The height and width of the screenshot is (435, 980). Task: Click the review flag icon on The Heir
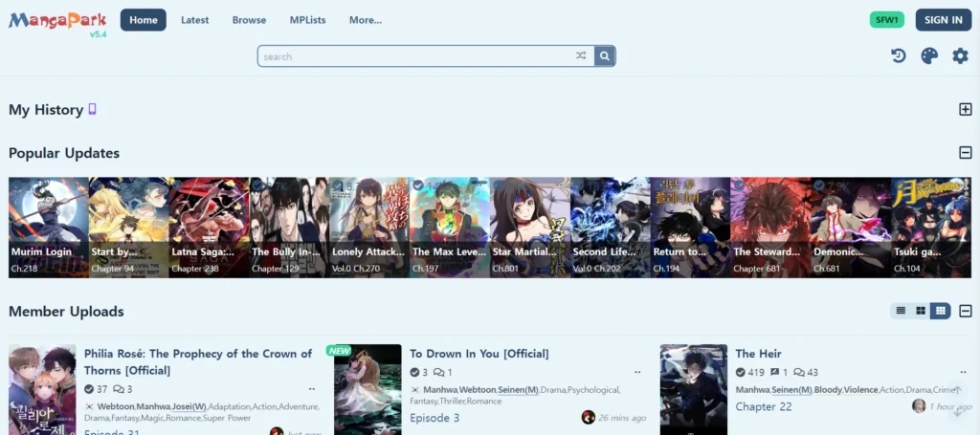(775, 373)
